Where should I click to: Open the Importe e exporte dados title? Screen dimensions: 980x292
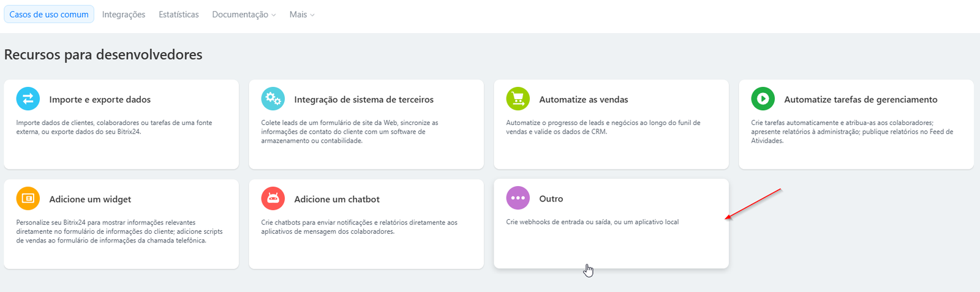(x=100, y=99)
